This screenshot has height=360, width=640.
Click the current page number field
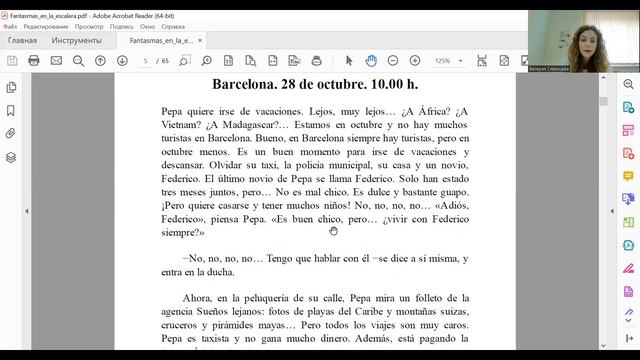(145, 61)
